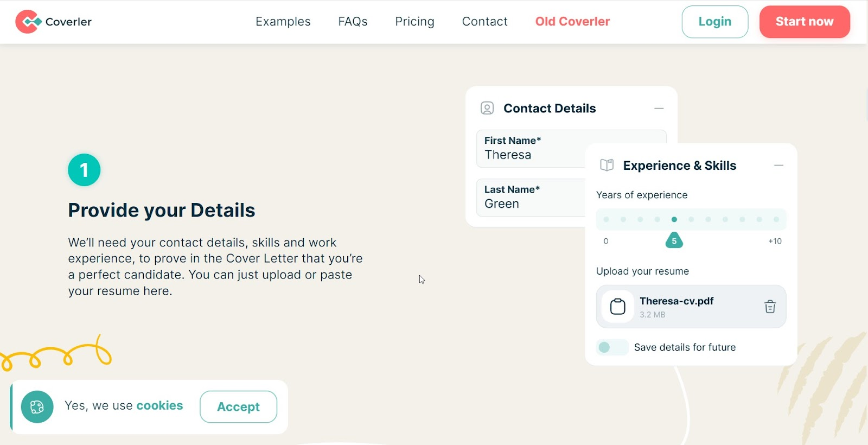Click the Contact Details person icon

[x=487, y=108]
